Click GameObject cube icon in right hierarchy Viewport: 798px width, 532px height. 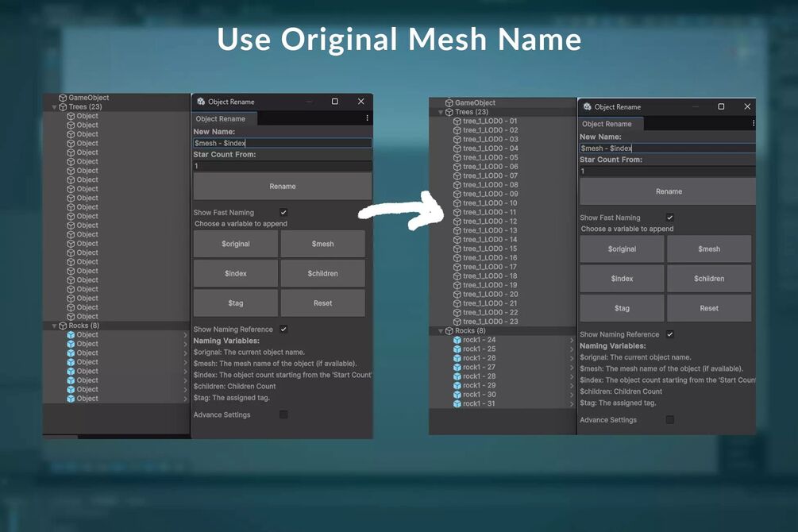coord(449,103)
